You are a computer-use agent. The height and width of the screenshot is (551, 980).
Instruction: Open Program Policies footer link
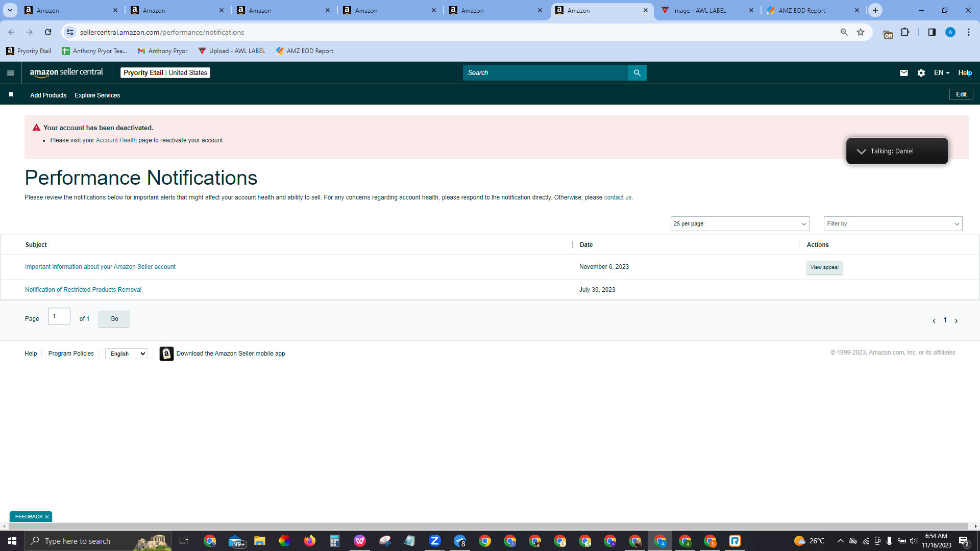pos(71,354)
